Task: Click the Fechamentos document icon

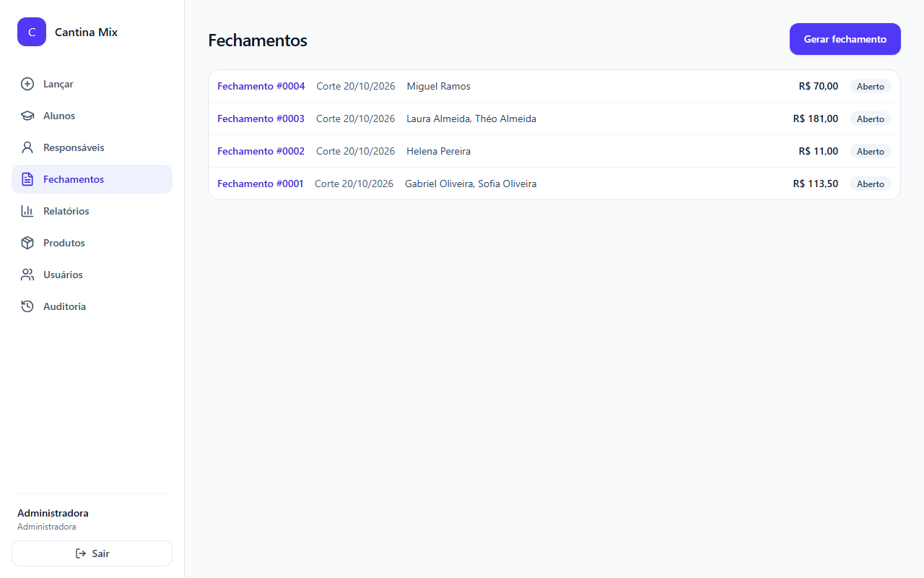Action: point(27,179)
